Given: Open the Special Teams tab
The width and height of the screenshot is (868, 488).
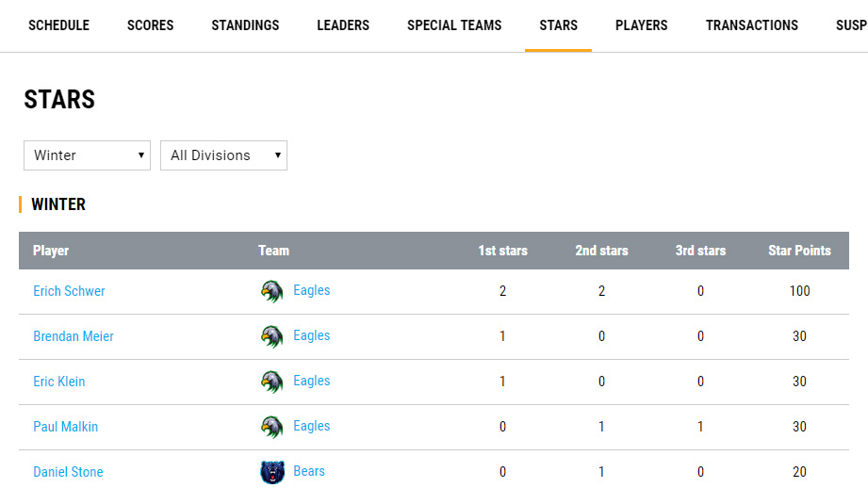Looking at the screenshot, I should 454,25.
